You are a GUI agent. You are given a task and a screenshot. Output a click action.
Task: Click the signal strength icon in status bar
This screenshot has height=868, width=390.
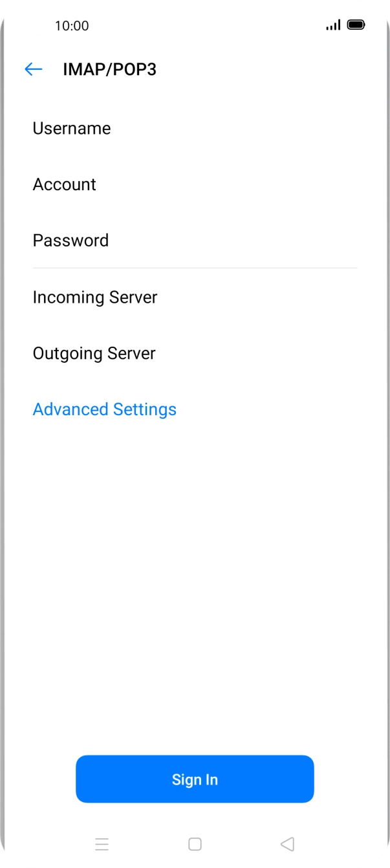(x=333, y=25)
